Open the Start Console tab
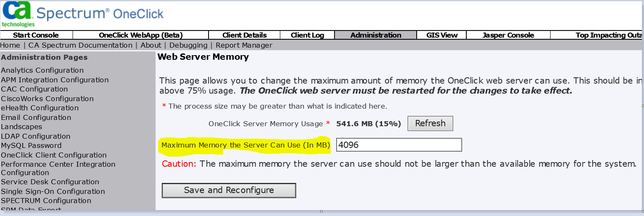This screenshot has width=644, height=216. coord(36,35)
